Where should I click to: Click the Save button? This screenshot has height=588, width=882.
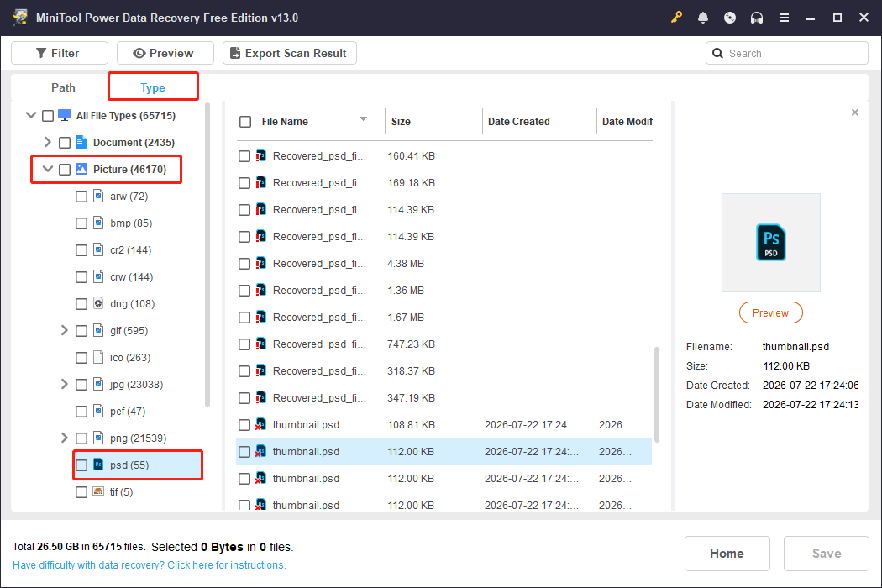tap(827, 553)
